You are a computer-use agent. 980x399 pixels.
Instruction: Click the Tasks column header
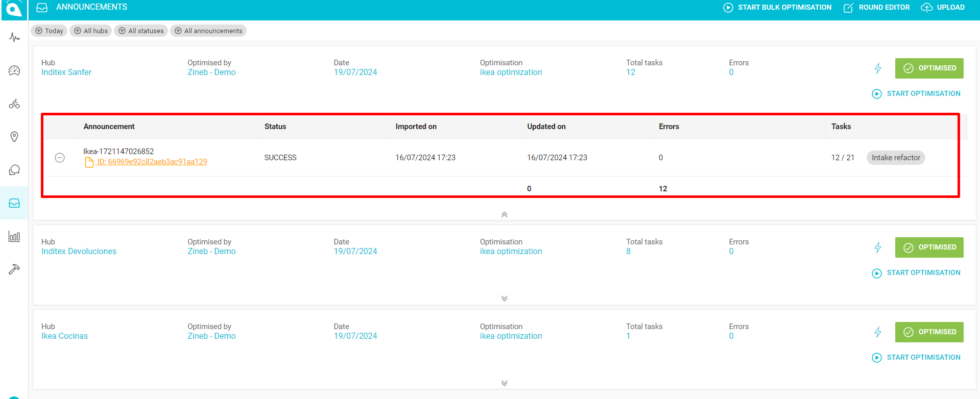[841, 127]
